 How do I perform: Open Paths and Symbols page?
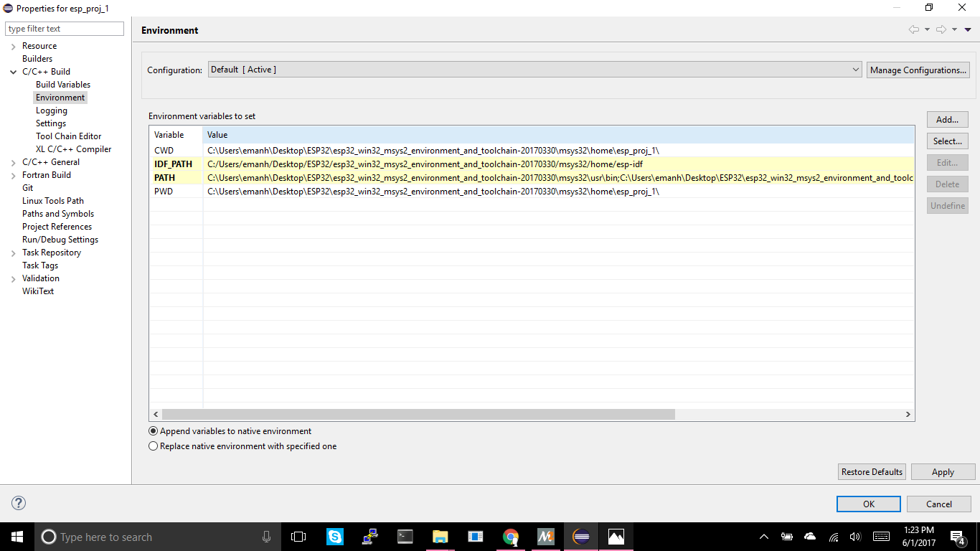tap(58, 214)
